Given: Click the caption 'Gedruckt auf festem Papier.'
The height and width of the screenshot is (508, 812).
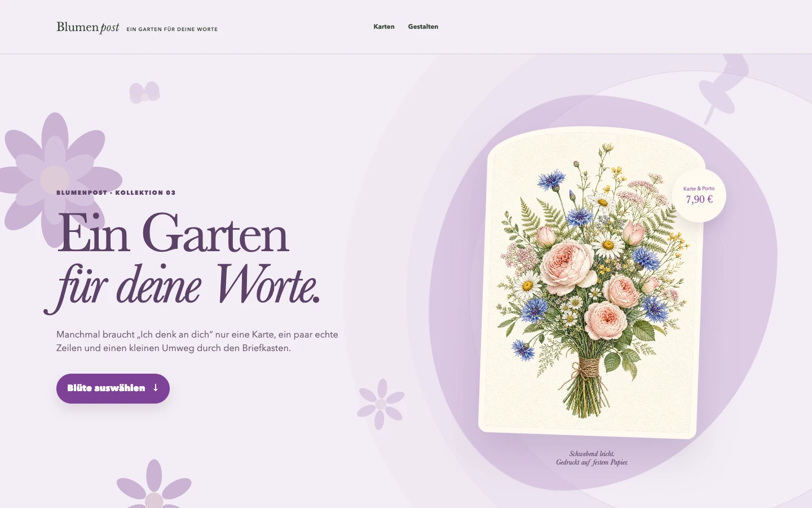Looking at the screenshot, I should (592, 462).
